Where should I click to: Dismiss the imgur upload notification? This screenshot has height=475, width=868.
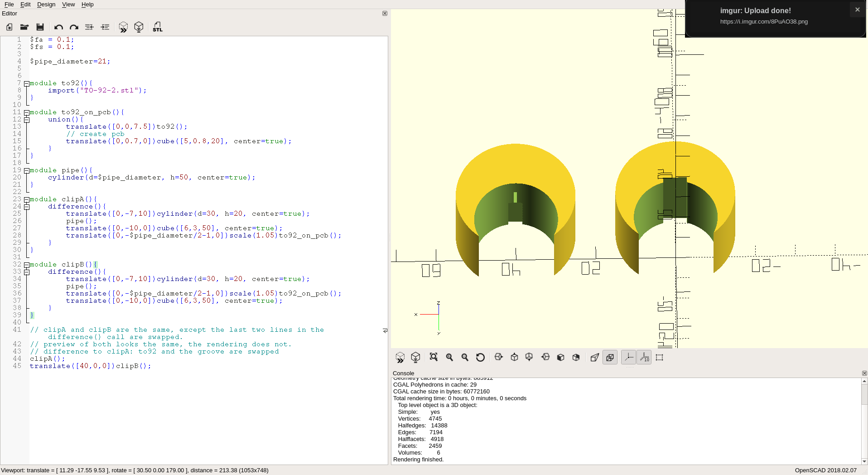(x=857, y=9)
